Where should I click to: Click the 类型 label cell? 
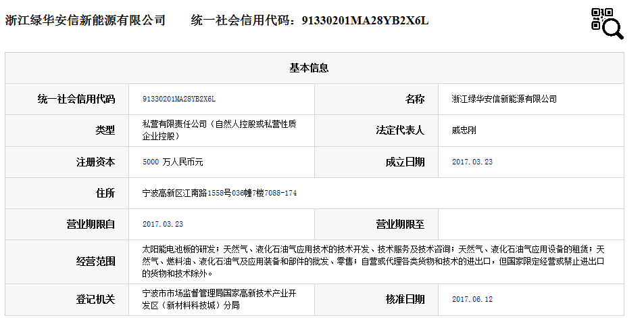click(105, 131)
